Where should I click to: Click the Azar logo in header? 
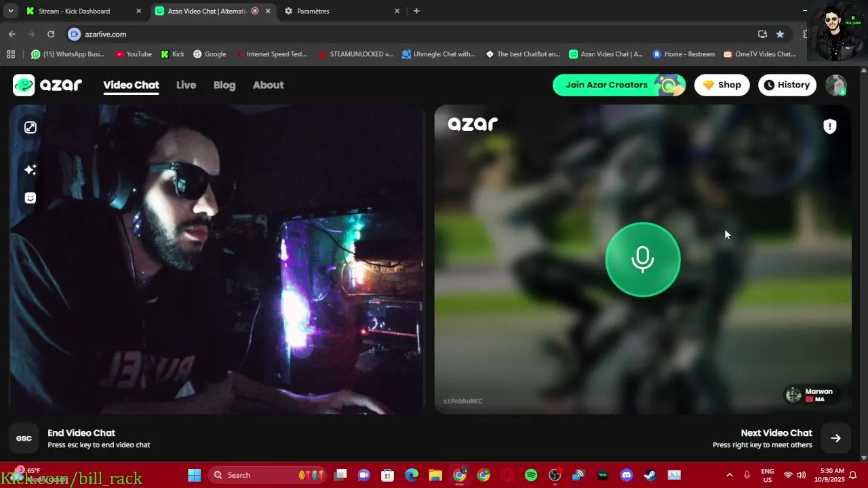click(47, 85)
